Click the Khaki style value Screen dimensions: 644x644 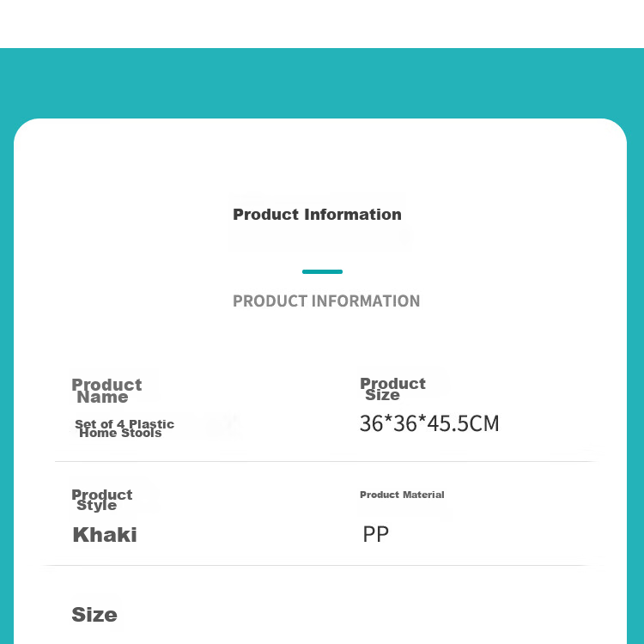point(105,535)
